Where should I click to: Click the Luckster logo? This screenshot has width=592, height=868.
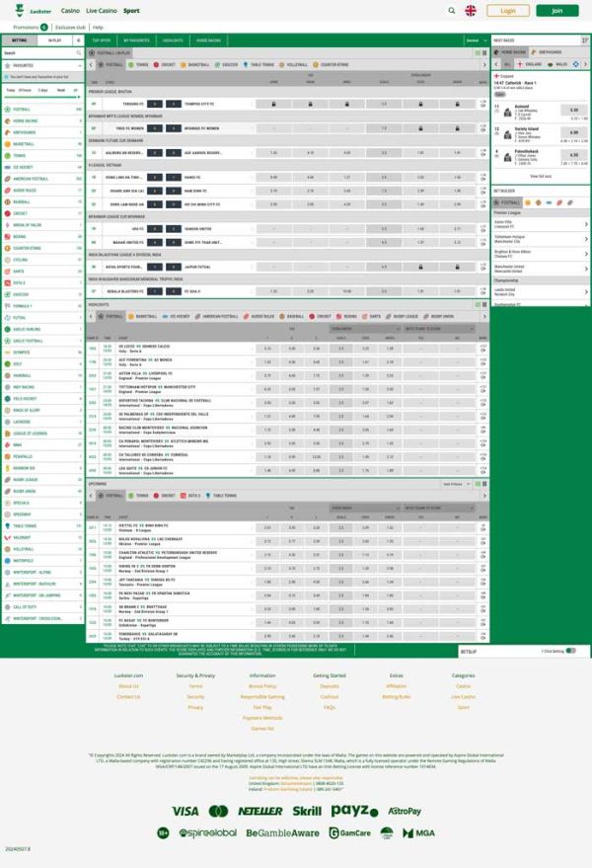pos(34,11)
